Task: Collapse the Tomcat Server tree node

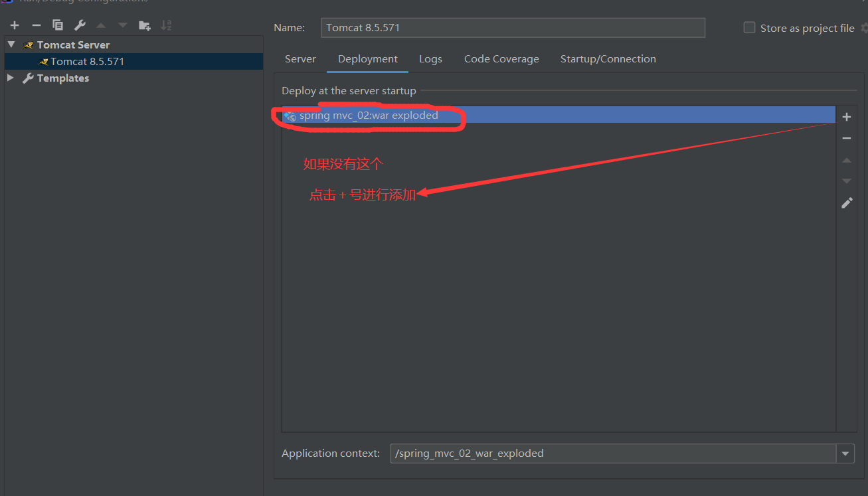Action: [x=11, y=44]
